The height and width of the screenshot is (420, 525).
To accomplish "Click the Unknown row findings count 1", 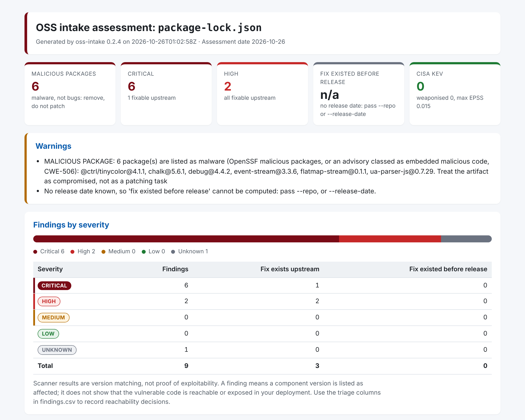I will (186, 350).
